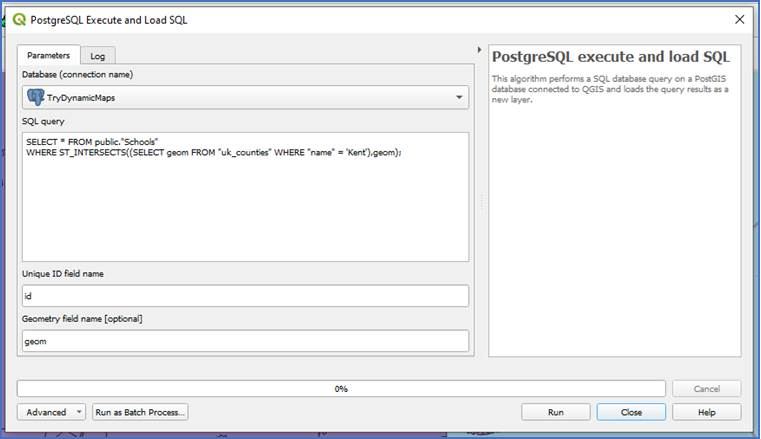Click inside the SQL query text area
761x439 pixels.
(245, 196)
